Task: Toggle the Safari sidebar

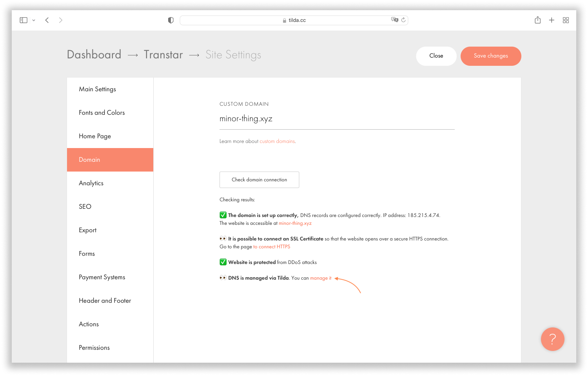Action: click(x=23, y=20)
